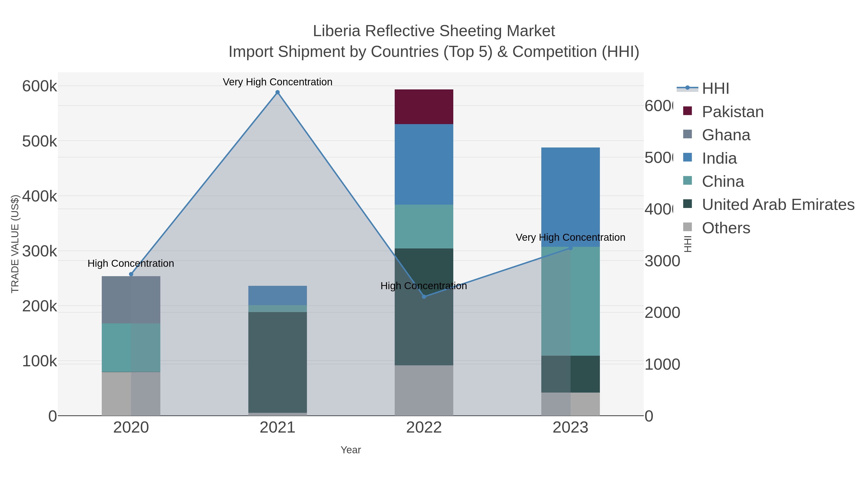Toggle the HHI legend entry
The image size is (868, 488).
point(703,88)
